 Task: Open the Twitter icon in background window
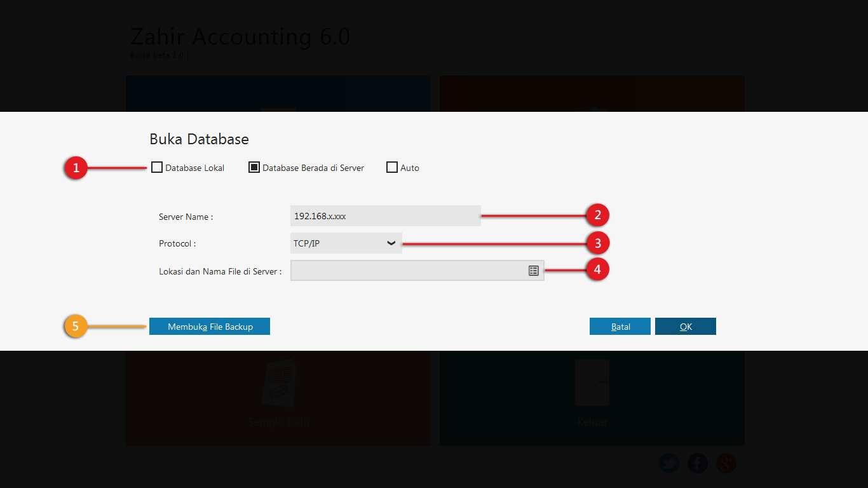[x=668, y=463]
